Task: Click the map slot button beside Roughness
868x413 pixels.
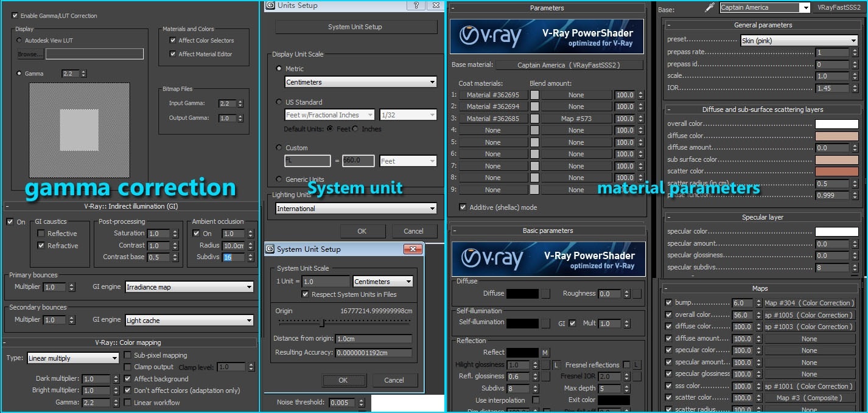Action: tap(637, 294)
